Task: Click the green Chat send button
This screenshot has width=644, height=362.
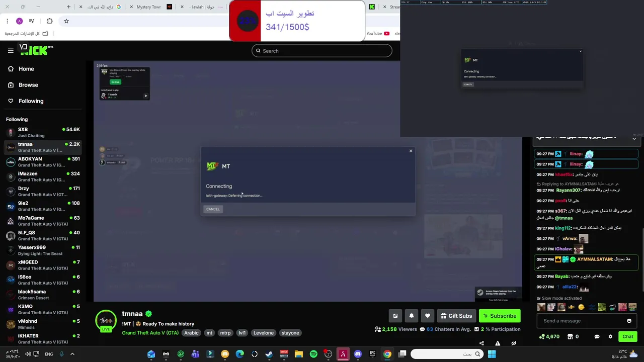Action: coord(628,336)
